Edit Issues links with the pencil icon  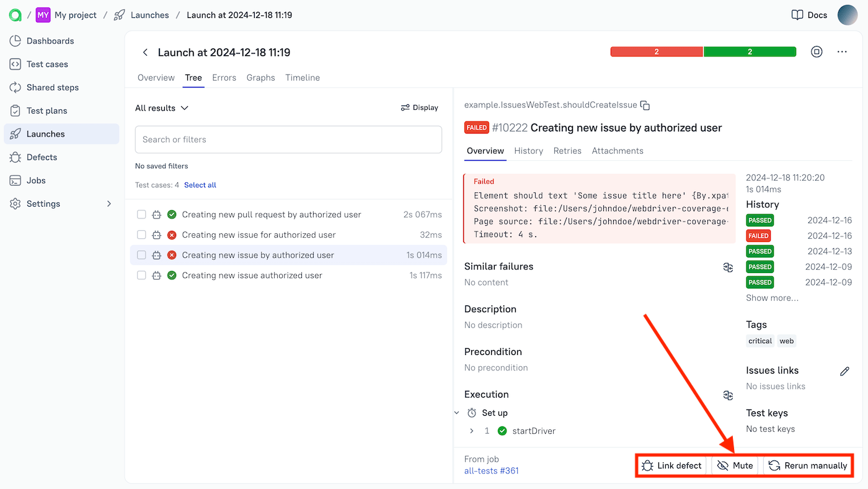coord(844,371)
